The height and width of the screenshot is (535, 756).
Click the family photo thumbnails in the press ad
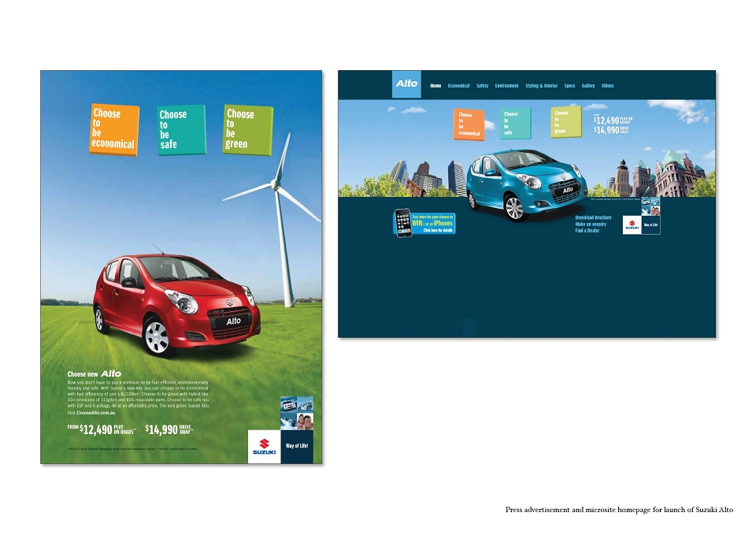coord(297,413)
